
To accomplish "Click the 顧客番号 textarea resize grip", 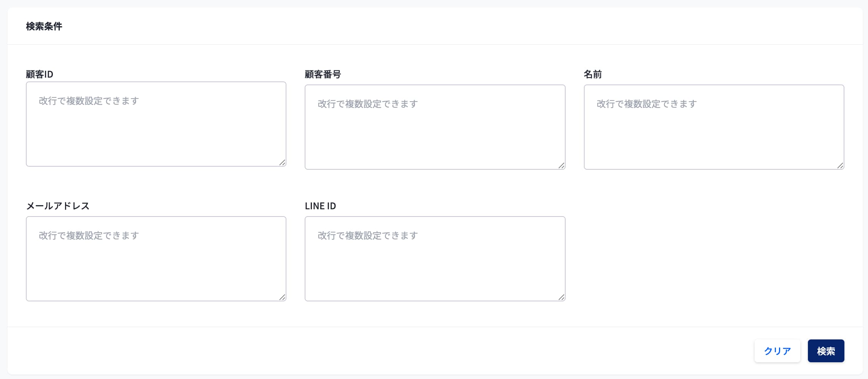I will coord(561,166).
